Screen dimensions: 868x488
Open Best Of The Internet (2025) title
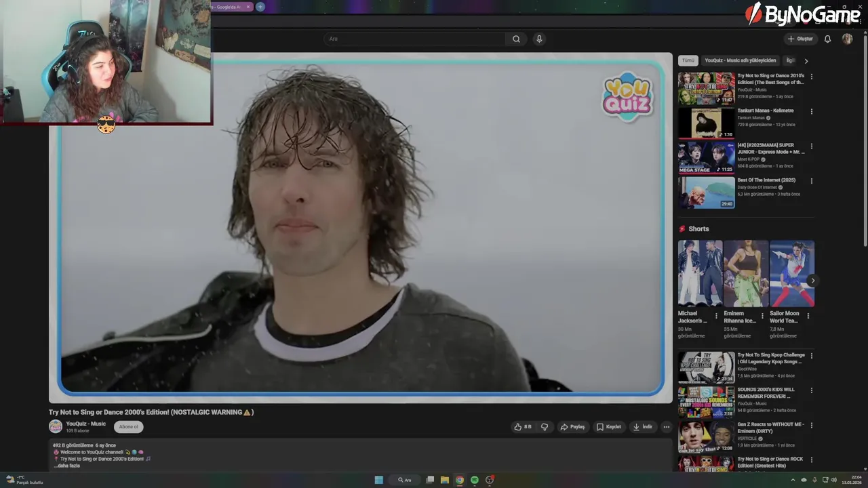(x=766, y=180)
